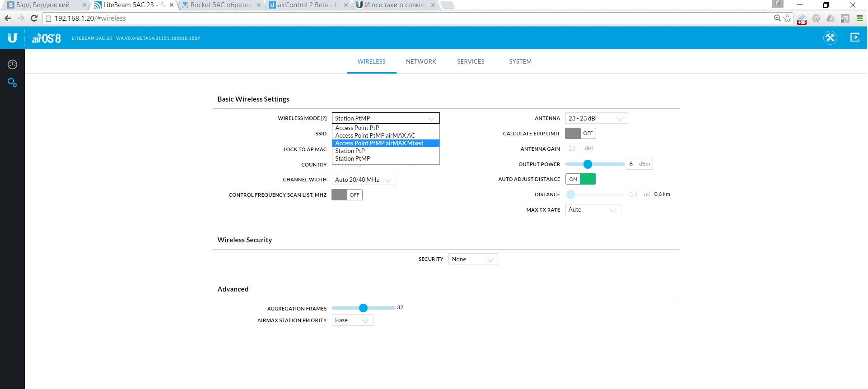Select Access Point PtMP airMAX Mixed option
Viewport: 868px width, 389px height.
[x=386, y=143]
